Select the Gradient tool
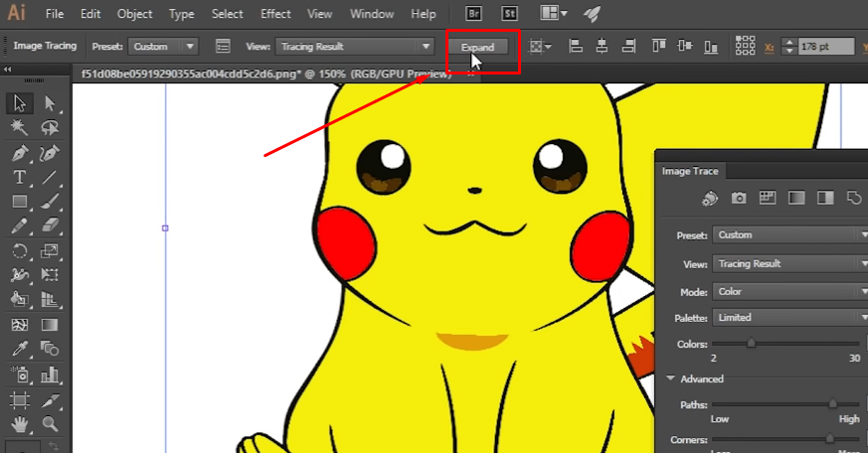868x453 pixels. [x=50, y=325]
